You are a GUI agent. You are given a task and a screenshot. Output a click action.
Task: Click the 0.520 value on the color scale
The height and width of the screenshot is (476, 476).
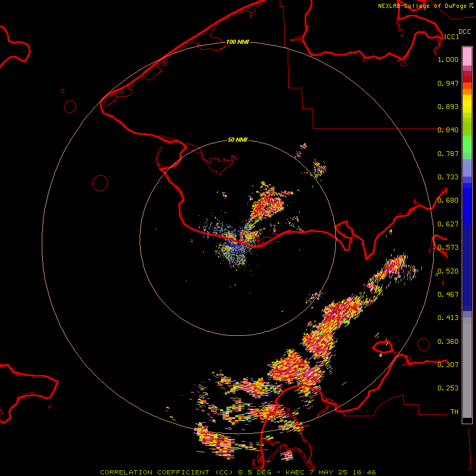pos(448,271)
